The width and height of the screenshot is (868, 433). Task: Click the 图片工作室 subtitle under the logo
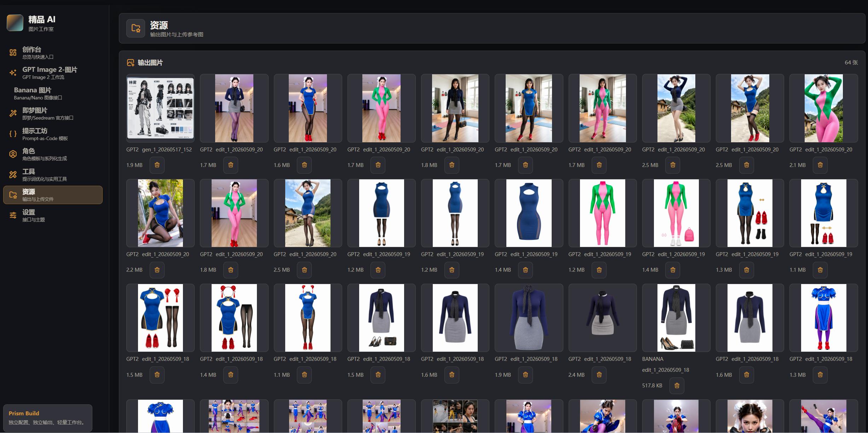[x=41, y=29]
